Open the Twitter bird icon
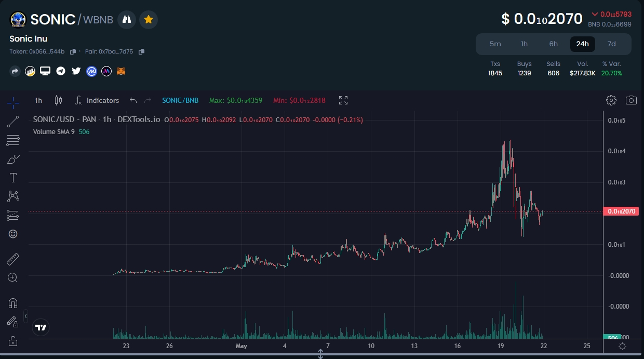Screen dimensions: 644x359 [x=76, y=71]
